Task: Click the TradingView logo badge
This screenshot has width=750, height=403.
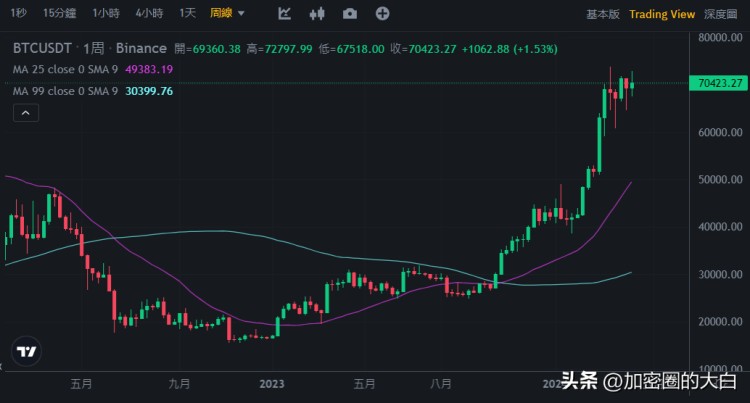Action: coord(26,351)
